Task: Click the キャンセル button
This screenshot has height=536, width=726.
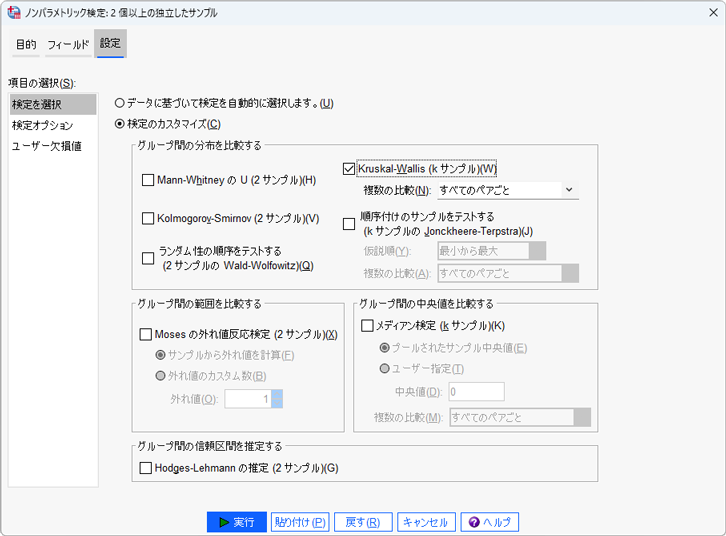Action: click(426, 522)
